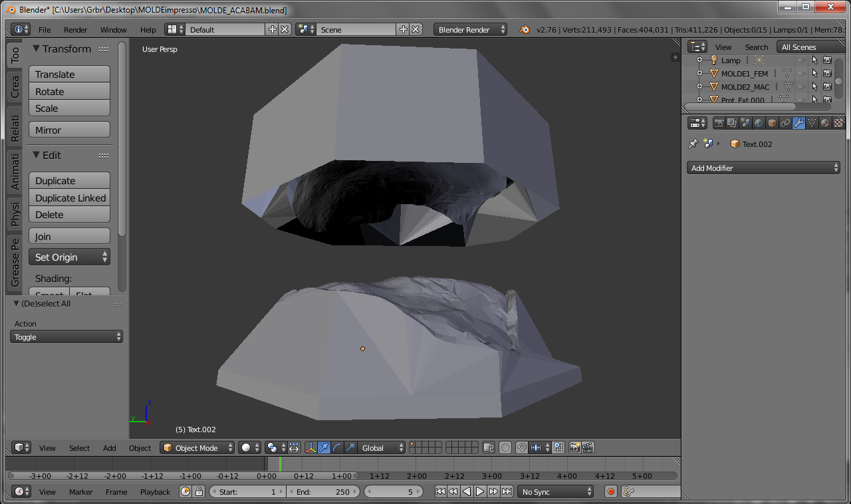The height and width of the screenshot is (504, 851).
Task: Open the Constraints properties tab (chain icon)
Action: 785,123
